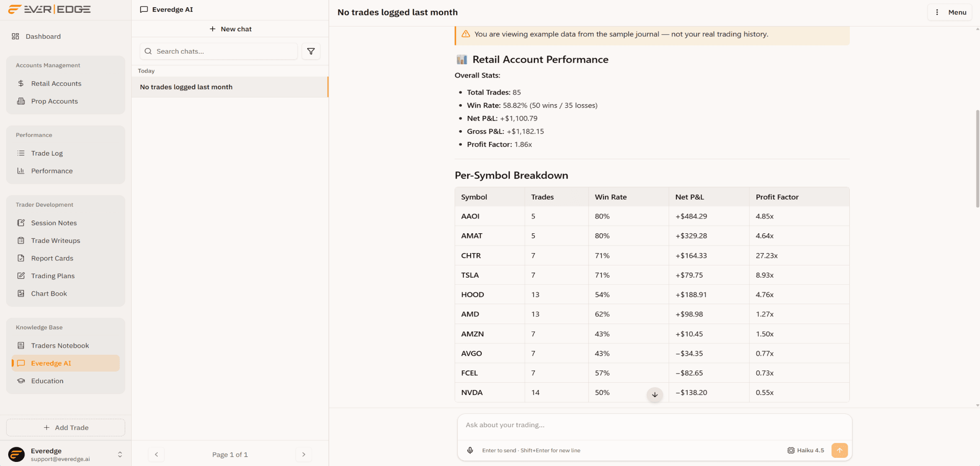
Task: Activate the microphone voice input
Action: (x=470, y=450)
